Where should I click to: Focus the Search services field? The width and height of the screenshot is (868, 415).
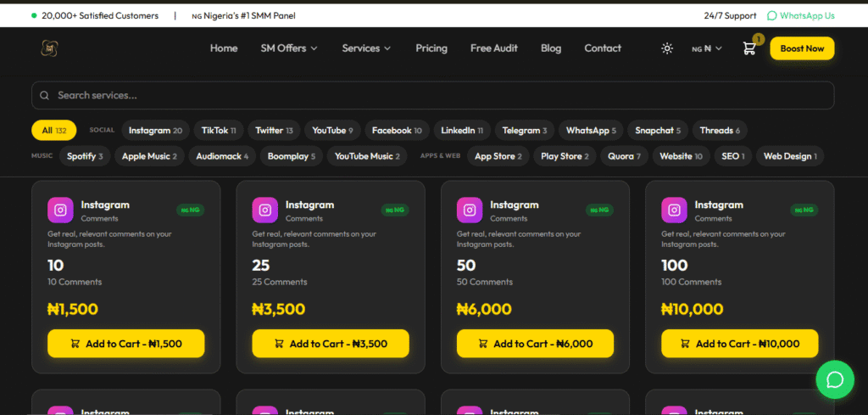pos(433,95)
